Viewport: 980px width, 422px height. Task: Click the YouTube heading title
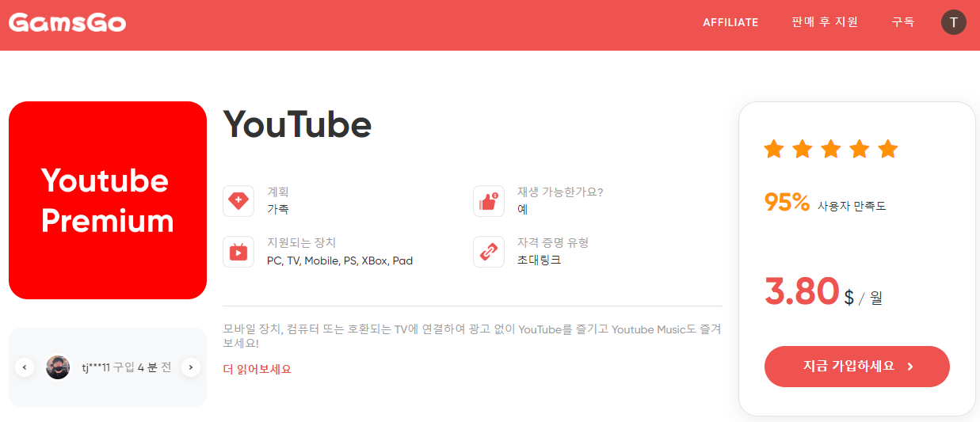point(297,124)
